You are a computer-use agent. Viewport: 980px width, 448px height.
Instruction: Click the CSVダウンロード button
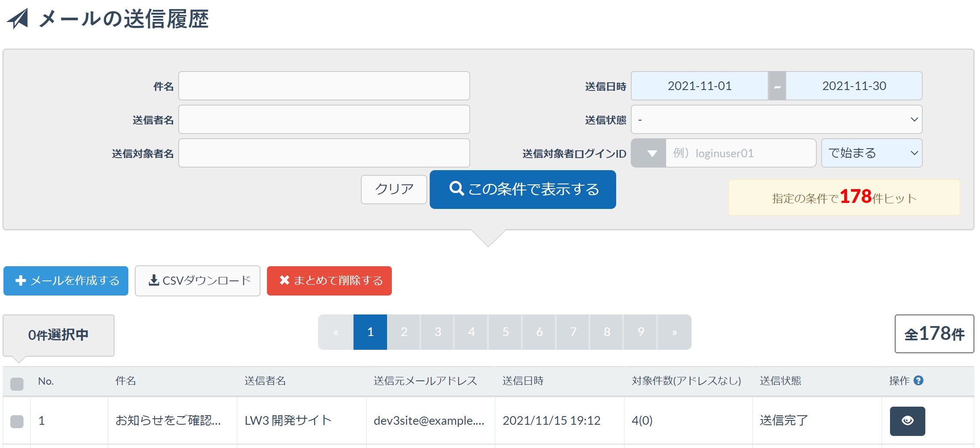(198, 281)
